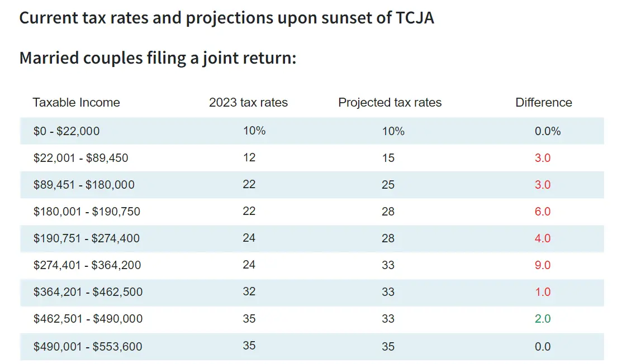Select the $190,751 - $274,400 row label
The width and height of the screenshot is (617, 364).
[x=87, y=238]
